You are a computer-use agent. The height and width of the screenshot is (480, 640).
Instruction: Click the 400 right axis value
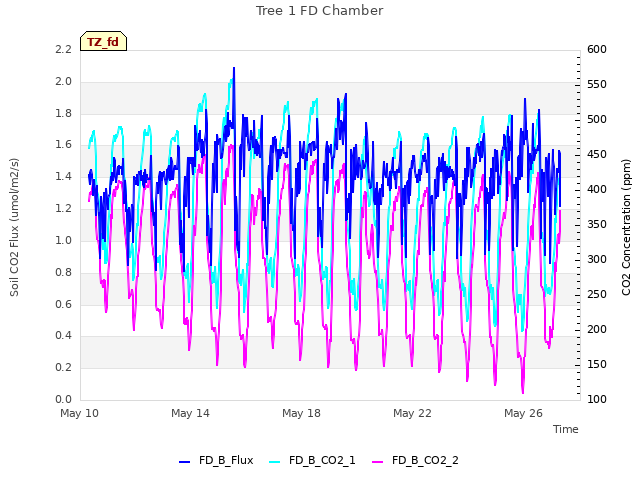click(x=597, y=189)
